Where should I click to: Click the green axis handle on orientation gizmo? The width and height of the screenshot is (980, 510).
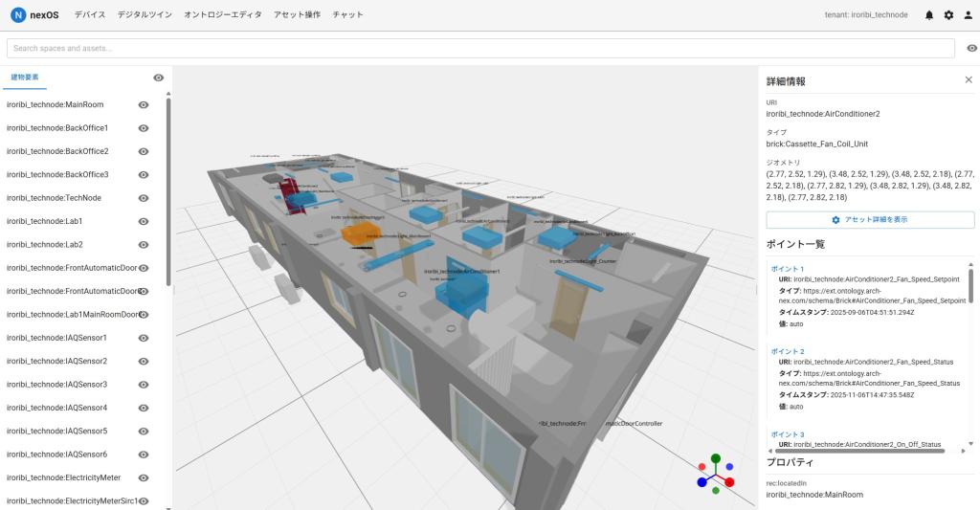pos(716,458)
